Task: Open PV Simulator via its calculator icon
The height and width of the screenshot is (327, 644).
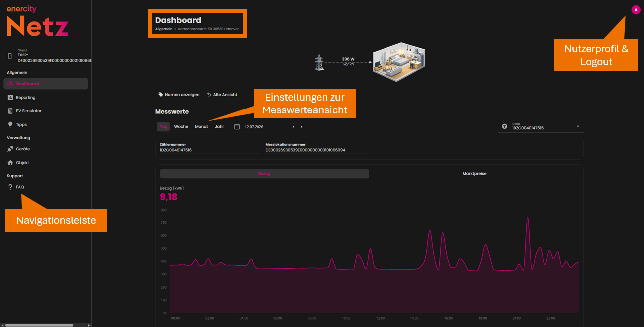Action: (10, 111)
